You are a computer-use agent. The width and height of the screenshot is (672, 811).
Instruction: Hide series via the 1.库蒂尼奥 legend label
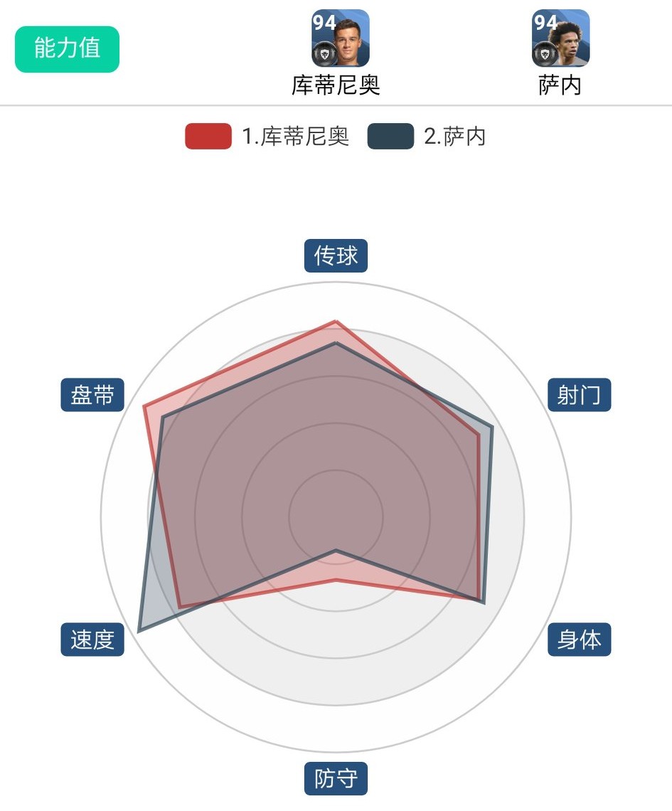click(295, 136)
